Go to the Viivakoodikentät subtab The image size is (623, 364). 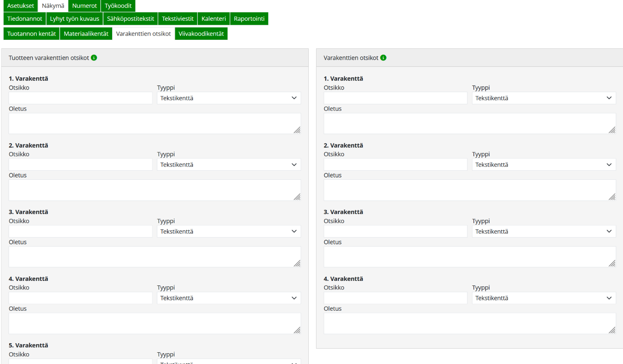[201, 34]
